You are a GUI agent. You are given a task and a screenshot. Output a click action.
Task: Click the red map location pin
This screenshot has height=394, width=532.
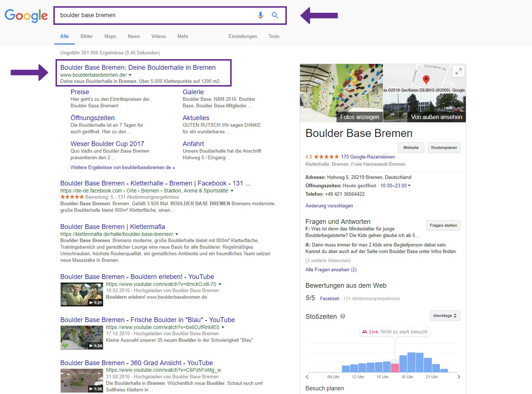(426, 80)
